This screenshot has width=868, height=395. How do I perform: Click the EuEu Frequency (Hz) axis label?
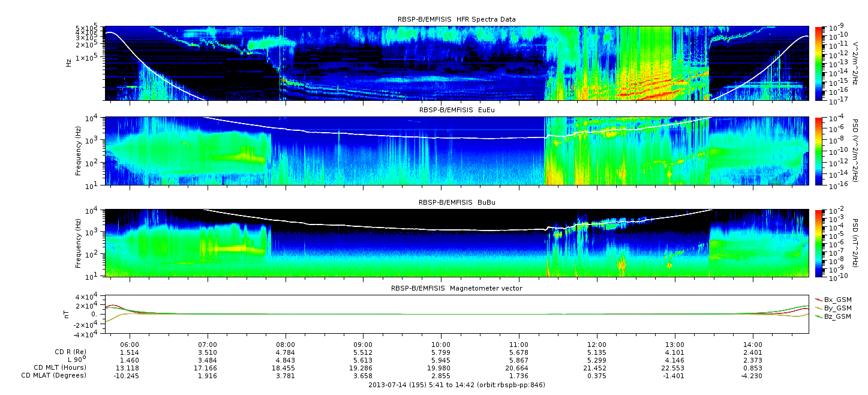(x=77, y=151)
